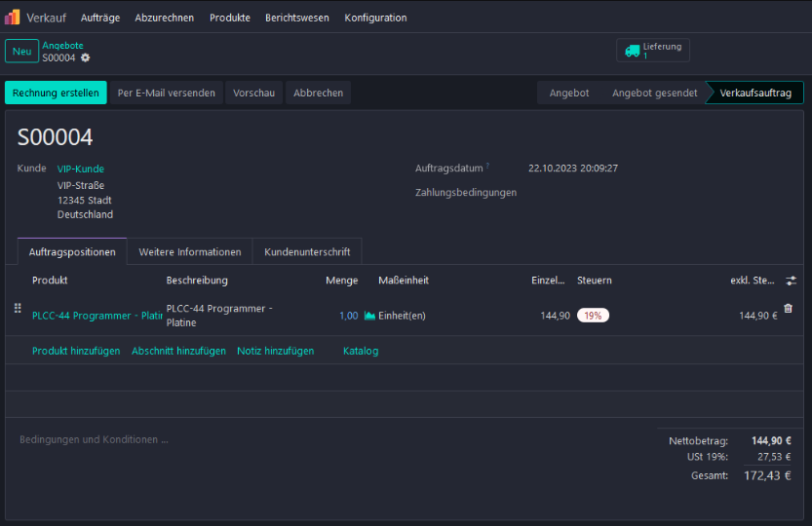
Task: Click the Produkt column header
Action: [x=50, y=281]
